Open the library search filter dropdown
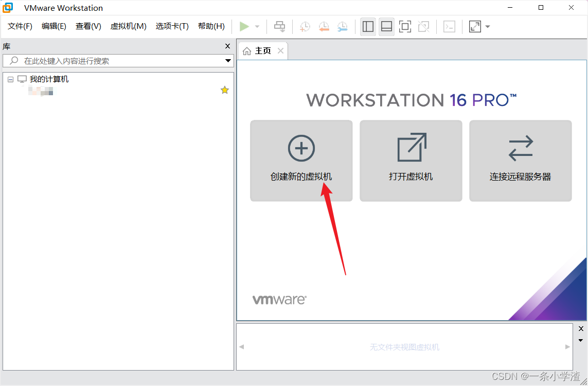The height and width of the screenshot is (386, 588). coord(228,61)
